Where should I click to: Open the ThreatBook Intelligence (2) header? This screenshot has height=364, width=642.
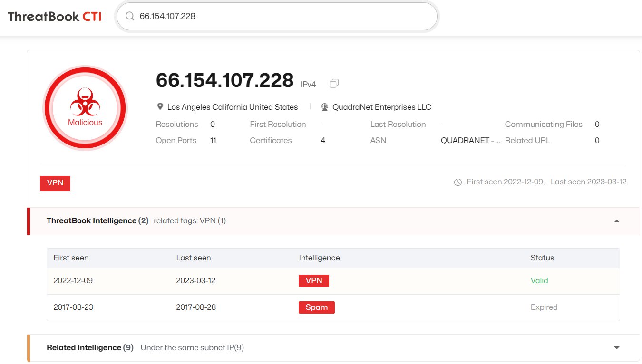coord(97,220)
